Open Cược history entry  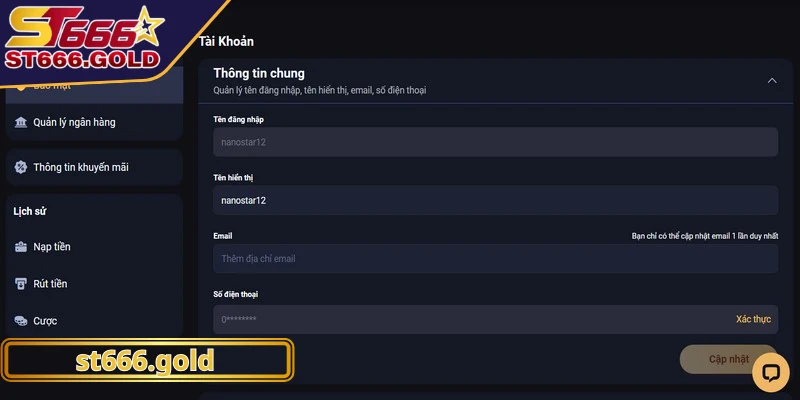coord(94,321)
